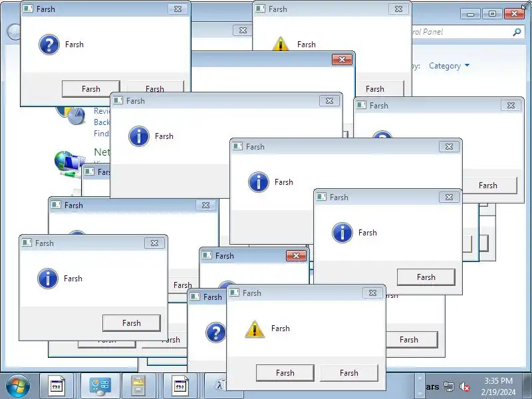532x399 pixels.
Task: Click the question mark icon behind the frontmost warning dialog
Action: pyautogui.click(x=215, y=332)
